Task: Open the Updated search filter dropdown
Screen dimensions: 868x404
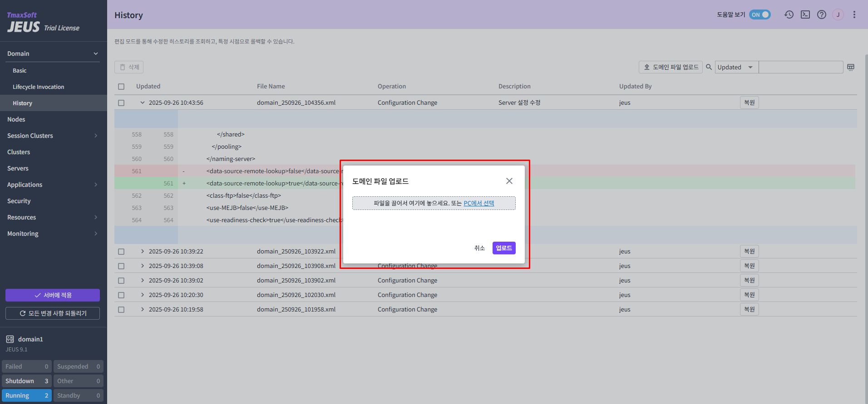Action: point(735,67)
